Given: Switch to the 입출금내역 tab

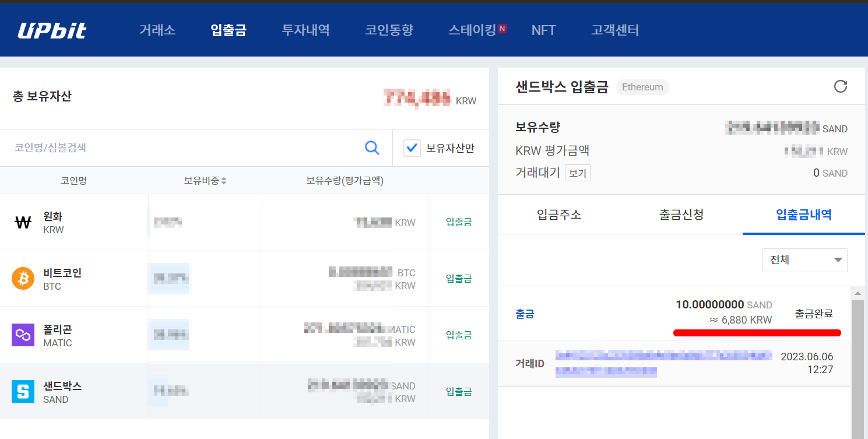Looking at the screenshot, I should tap(804, 215).
